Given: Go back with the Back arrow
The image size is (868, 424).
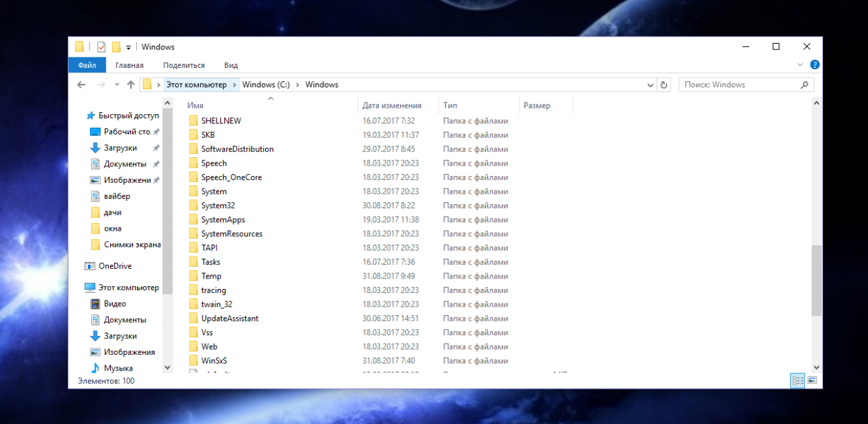Looking at the screenshot, I should (x=81, y=85).
